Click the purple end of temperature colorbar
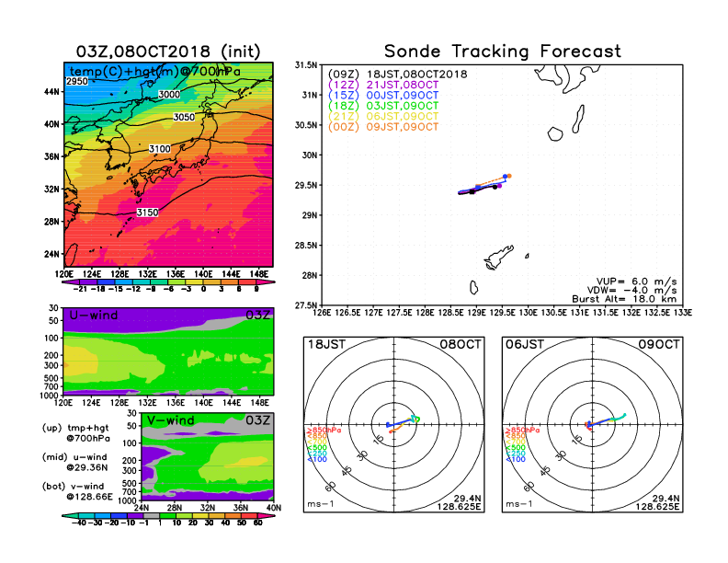The image size is (728, 563). (71, 282)
